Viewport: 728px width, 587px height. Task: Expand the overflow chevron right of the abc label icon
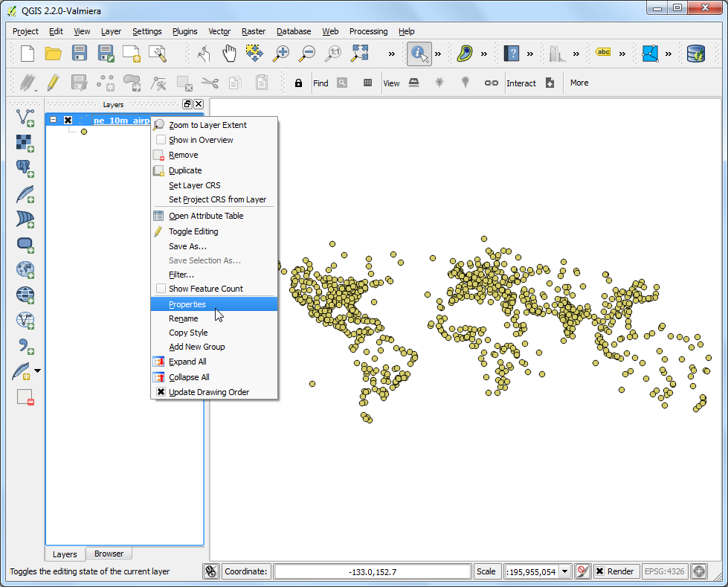click(622, 54)
